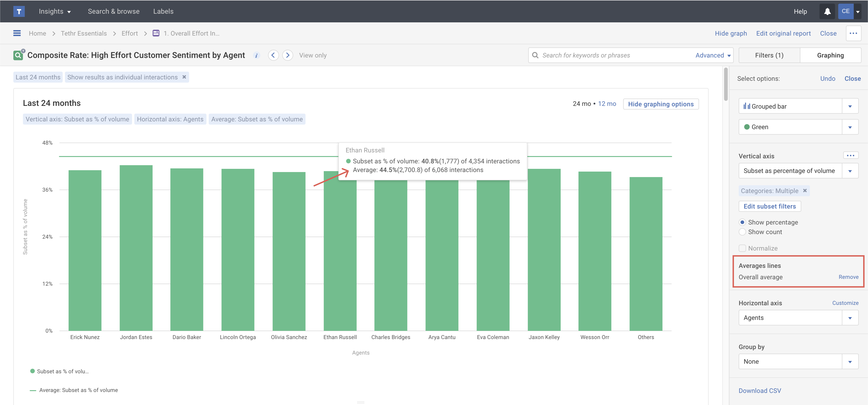Select the Show count radio
The width and height of the screenshot is (868, 405).
pyautogui.click(x=742, y=232)
